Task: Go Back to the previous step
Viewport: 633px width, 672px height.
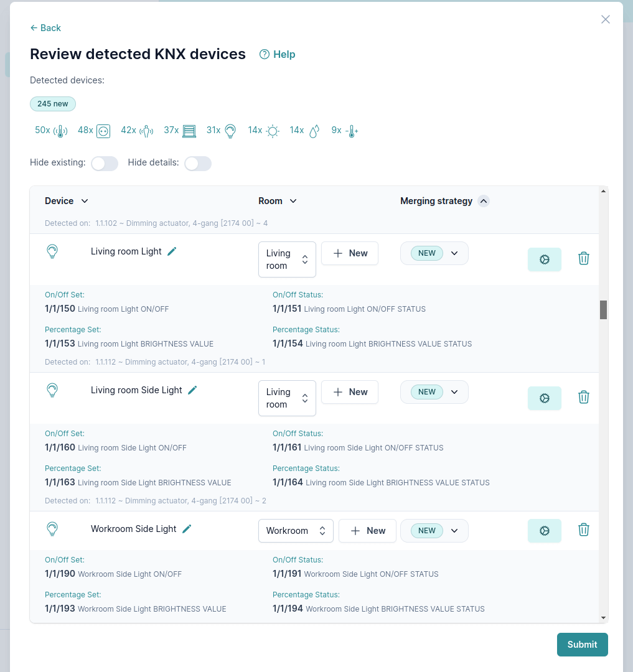Action: pos(45,28)
